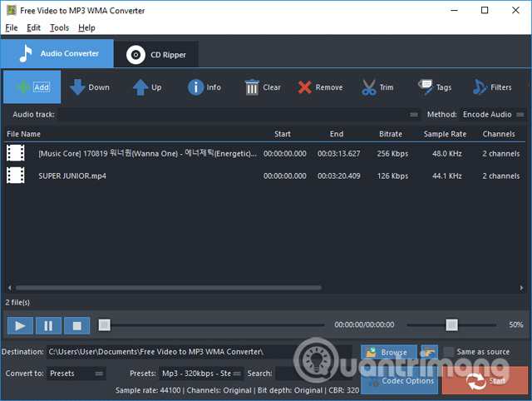Maximize the converter window

[x=485, y=10]
